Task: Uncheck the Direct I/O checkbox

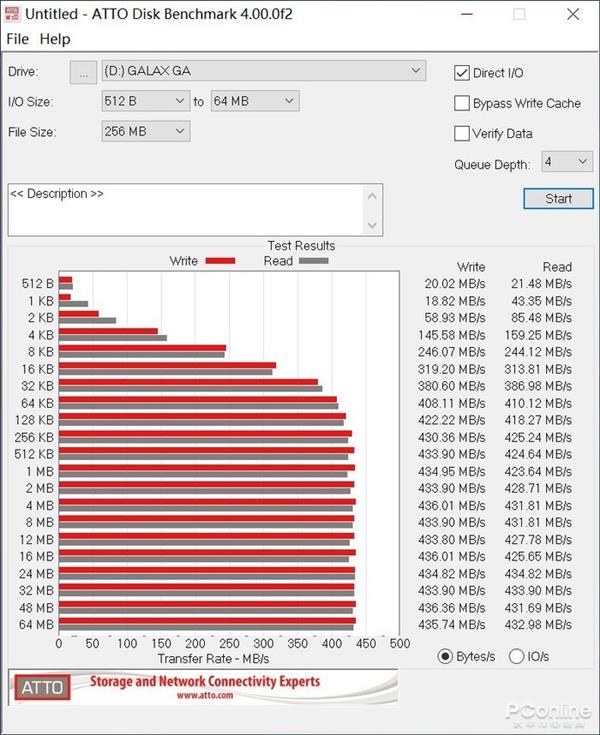Action: (x=462, y=73)
